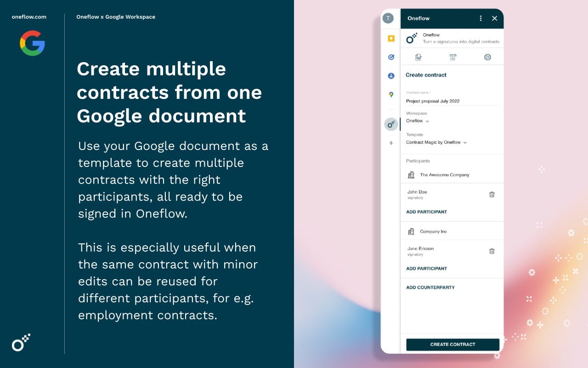588x368 pixels.
Task: Open Google Maps in the side panel
Action: pyautogui.click(x=391, y=95)
